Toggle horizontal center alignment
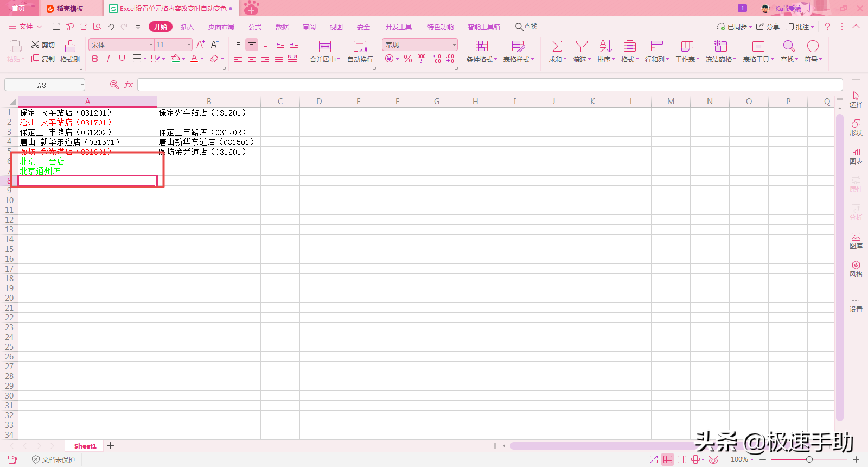 coord(252,59)
